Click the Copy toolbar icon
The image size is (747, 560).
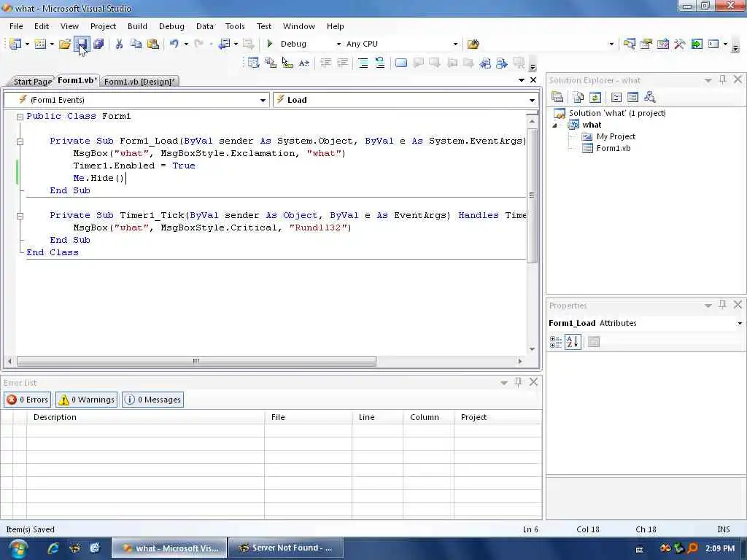coord(136,44)
